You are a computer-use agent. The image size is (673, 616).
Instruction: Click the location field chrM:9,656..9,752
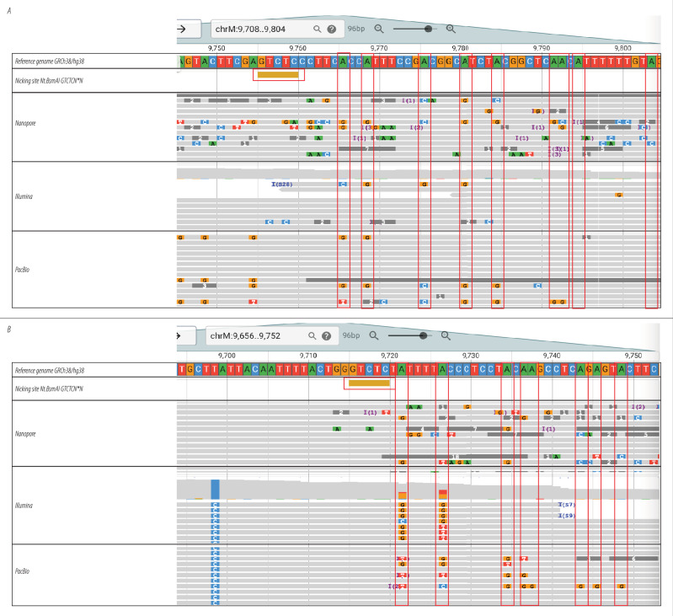click(272, 335)
